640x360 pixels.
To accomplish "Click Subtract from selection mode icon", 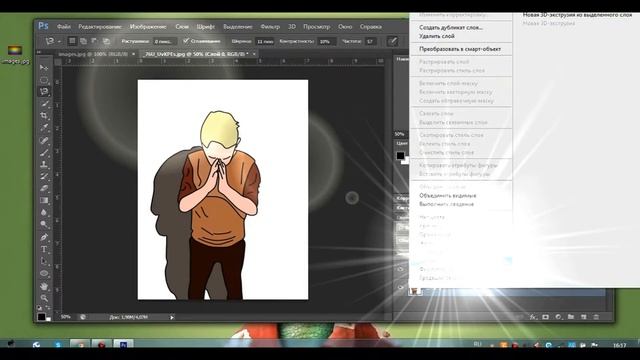I will pos(94,41).
